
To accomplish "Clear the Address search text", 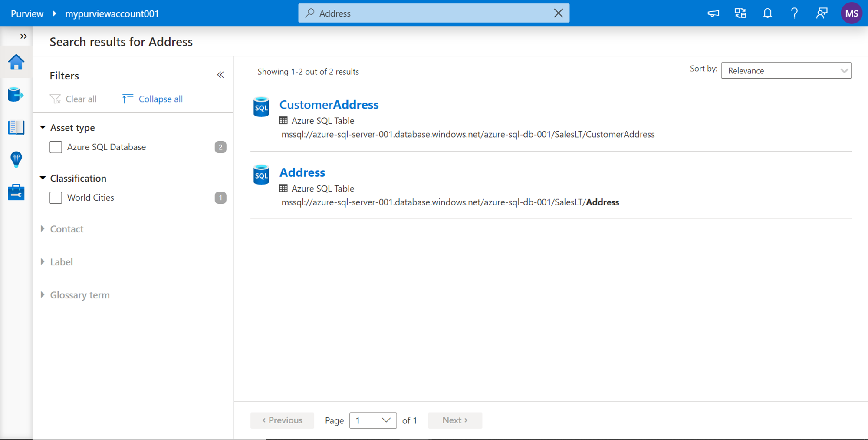I will point(559,13).
